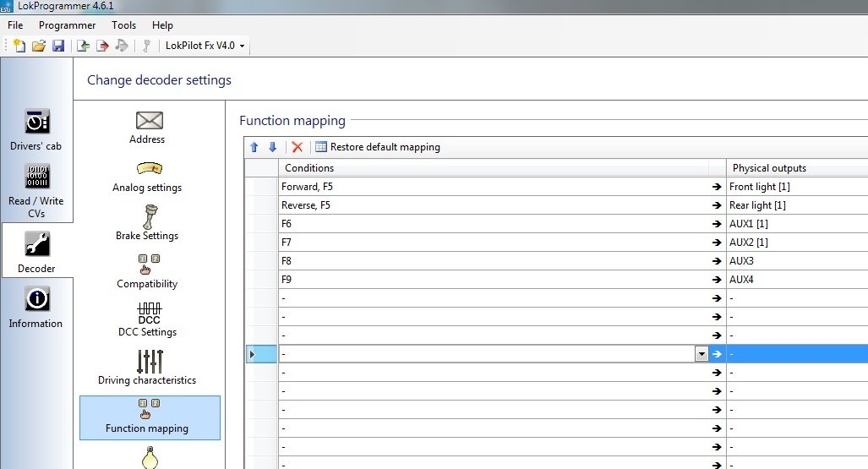Open project with folder icon
Image resolution: width=868 pixels, height=469 pixels.
[39, 46]
